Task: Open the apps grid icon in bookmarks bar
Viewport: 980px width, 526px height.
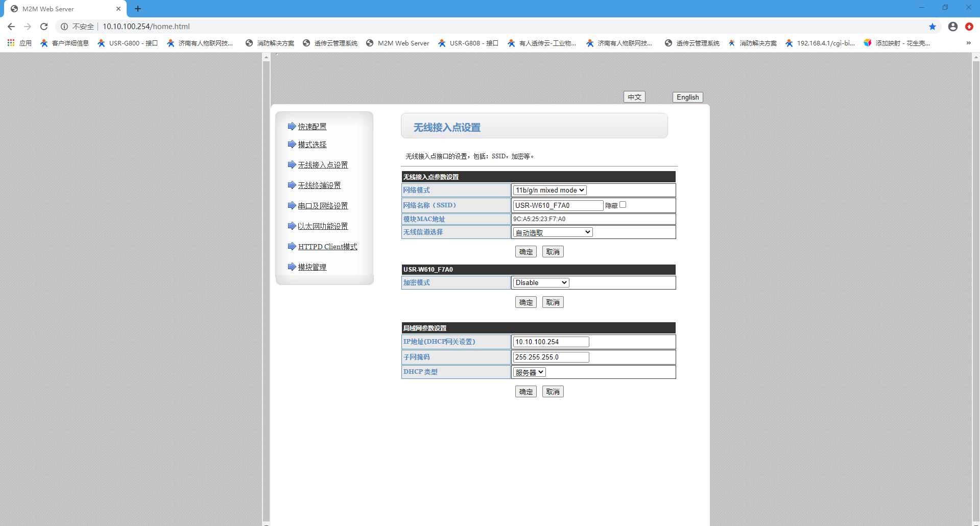Action: (x=11, y=43)
